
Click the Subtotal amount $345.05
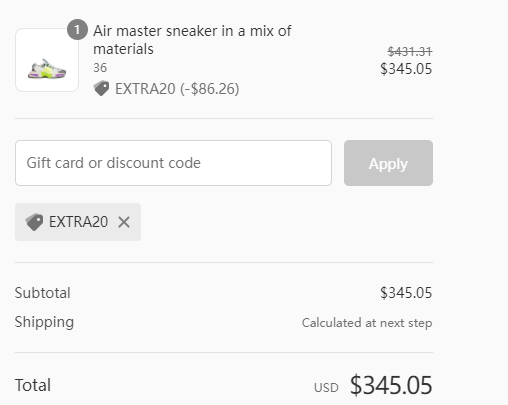[406, 293]
